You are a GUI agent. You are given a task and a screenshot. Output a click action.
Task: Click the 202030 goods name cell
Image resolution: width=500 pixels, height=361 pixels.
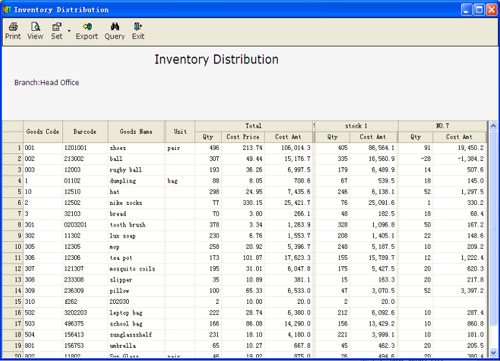click(136, 302)
